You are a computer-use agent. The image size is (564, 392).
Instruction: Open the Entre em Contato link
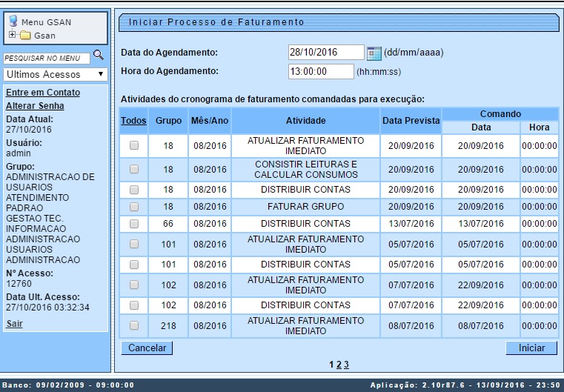pos(43,93)
